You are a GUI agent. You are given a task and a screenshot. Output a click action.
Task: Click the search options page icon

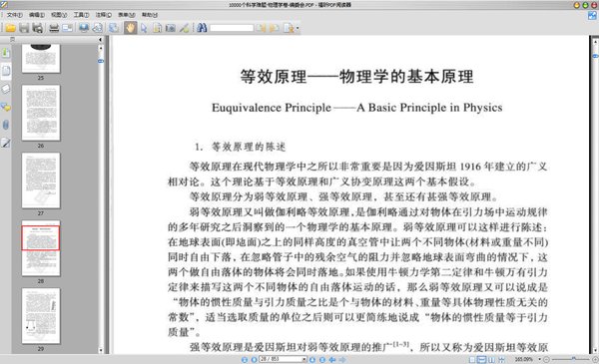coord(289,28)
